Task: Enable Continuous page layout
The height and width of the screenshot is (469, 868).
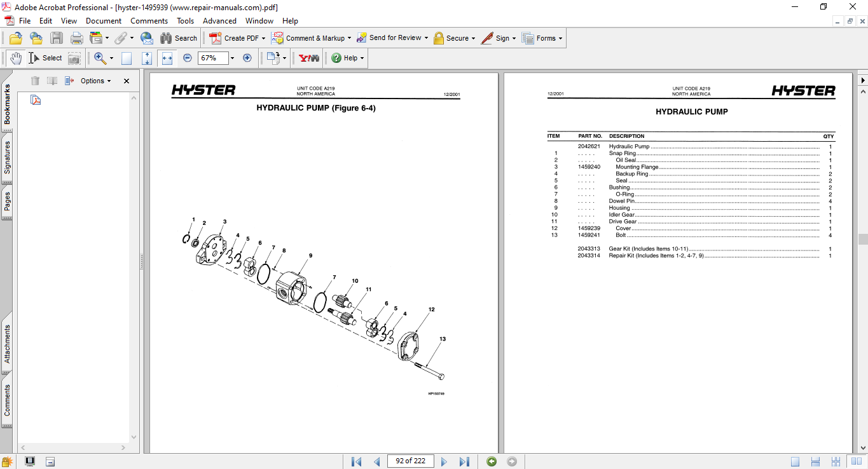Action: (815, 461)
